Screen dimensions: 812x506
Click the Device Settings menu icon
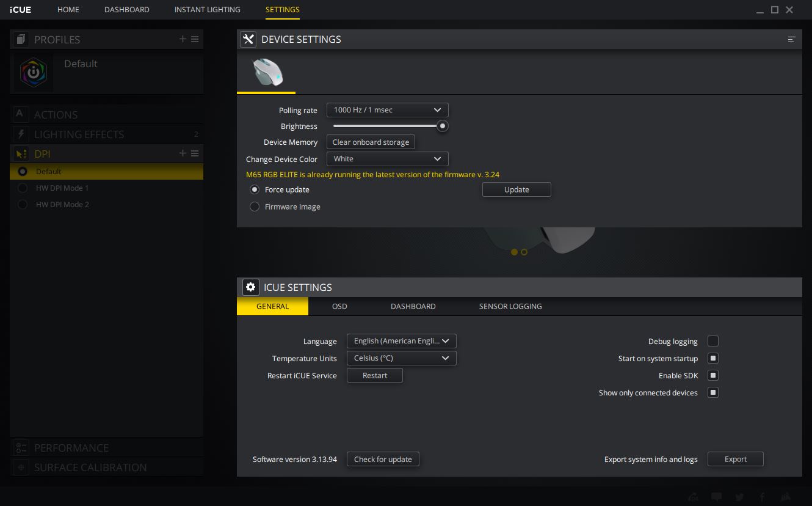click(791, 39)
